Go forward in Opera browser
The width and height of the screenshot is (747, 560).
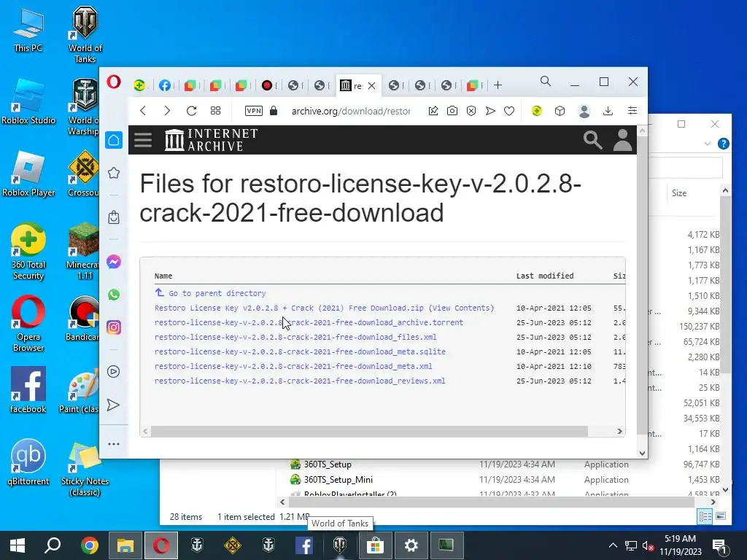tap(167, 111)
